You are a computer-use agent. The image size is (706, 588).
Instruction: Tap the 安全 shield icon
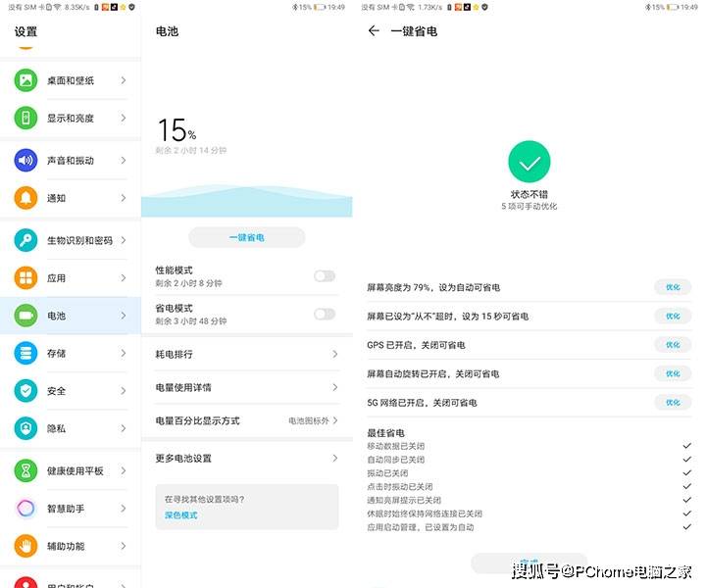(x=25, y=391)
